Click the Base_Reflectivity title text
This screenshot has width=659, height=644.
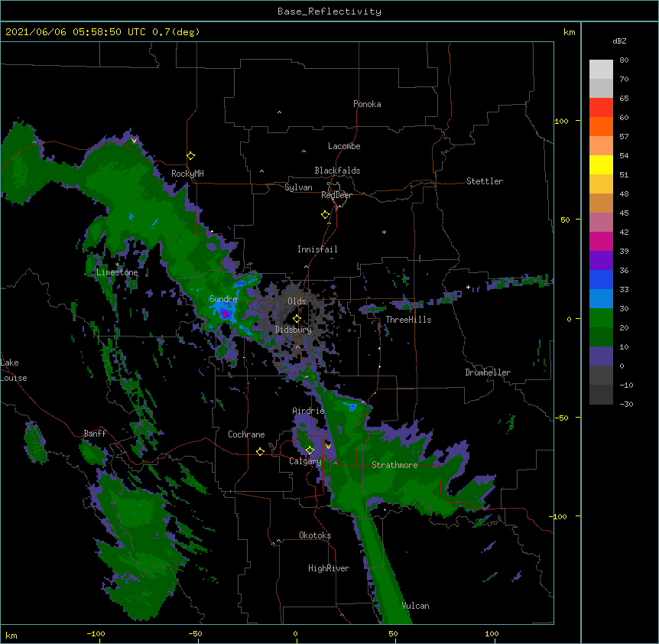[x=329, y=11]
